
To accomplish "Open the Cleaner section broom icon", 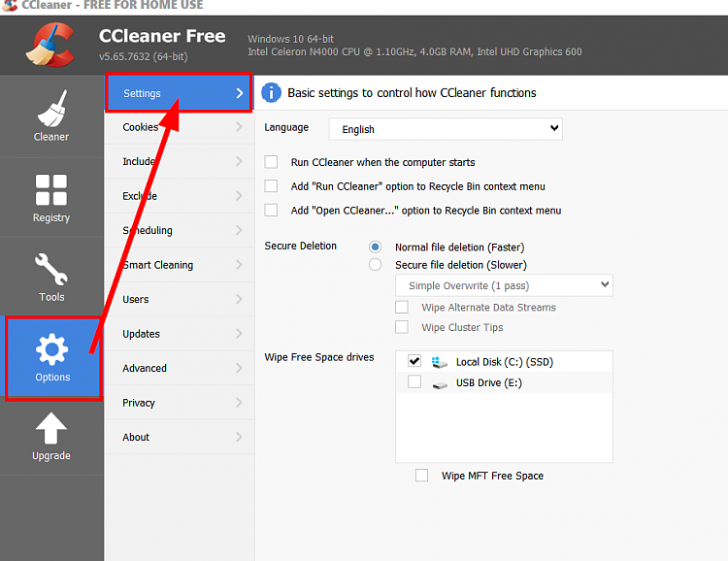I will point(52,108).
